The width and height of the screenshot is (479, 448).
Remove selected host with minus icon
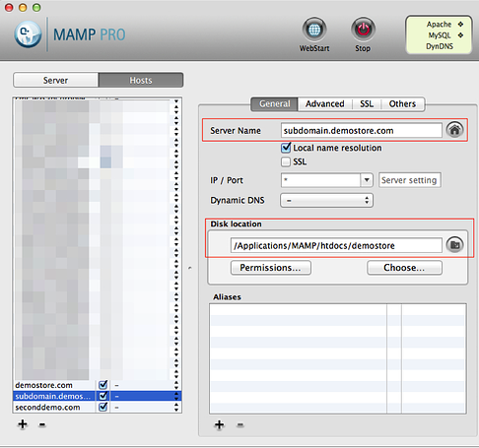(x=42, y=424)
